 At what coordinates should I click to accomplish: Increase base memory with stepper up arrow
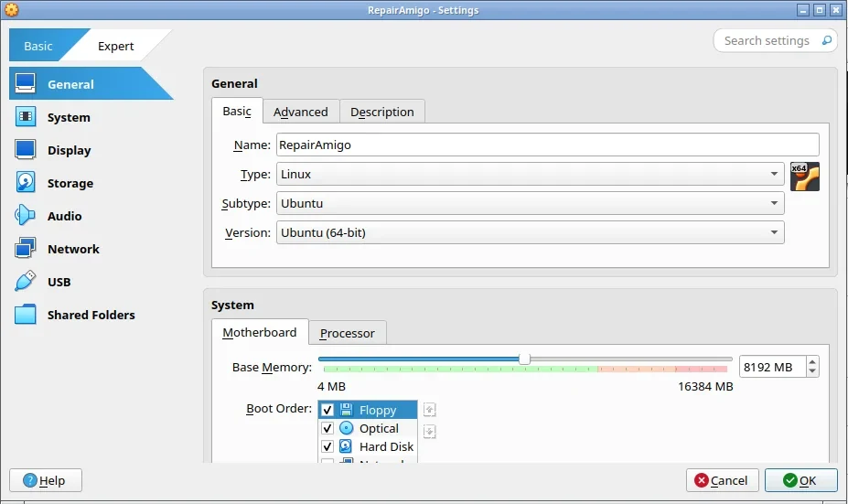[812, 362]
